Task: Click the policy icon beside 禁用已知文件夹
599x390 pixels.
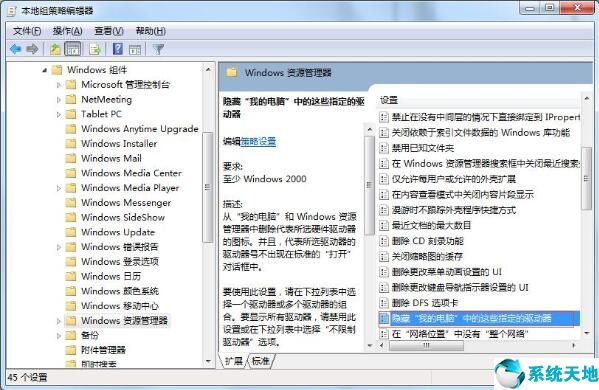Action: click(x=384, y=148)
